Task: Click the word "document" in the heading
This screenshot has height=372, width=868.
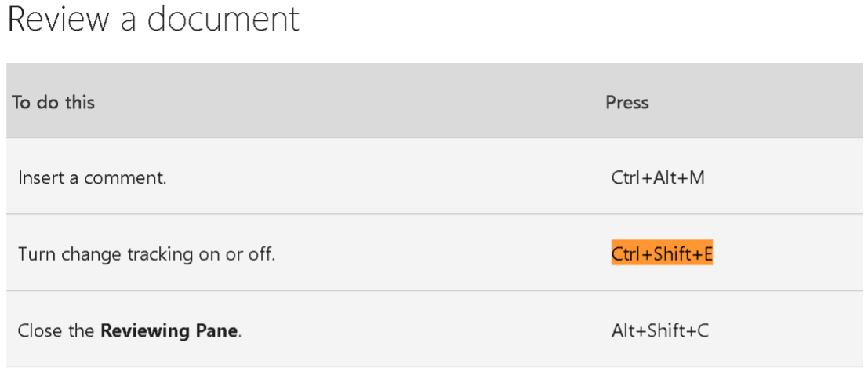Action: (223, 19)
